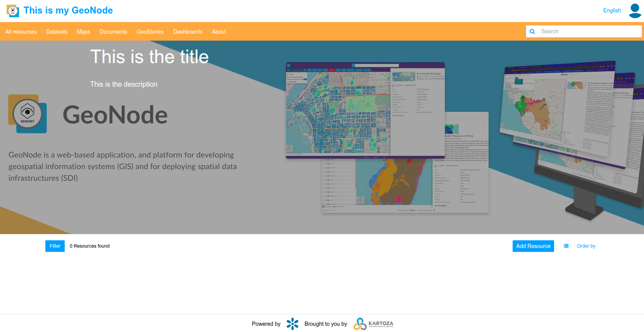Expand the Order by dropdown
This screenshot has height=332, width=644.
pyautogui.click(x=586, y=246)
